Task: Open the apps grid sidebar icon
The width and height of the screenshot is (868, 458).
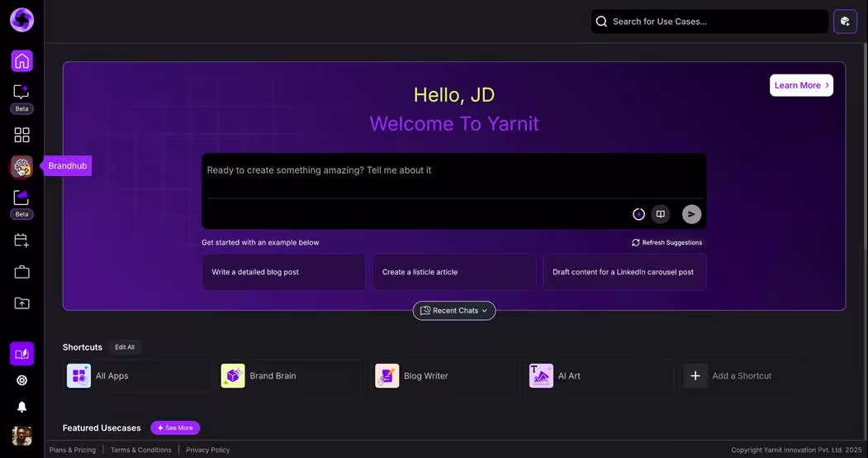Action: (x=22, y=135)
